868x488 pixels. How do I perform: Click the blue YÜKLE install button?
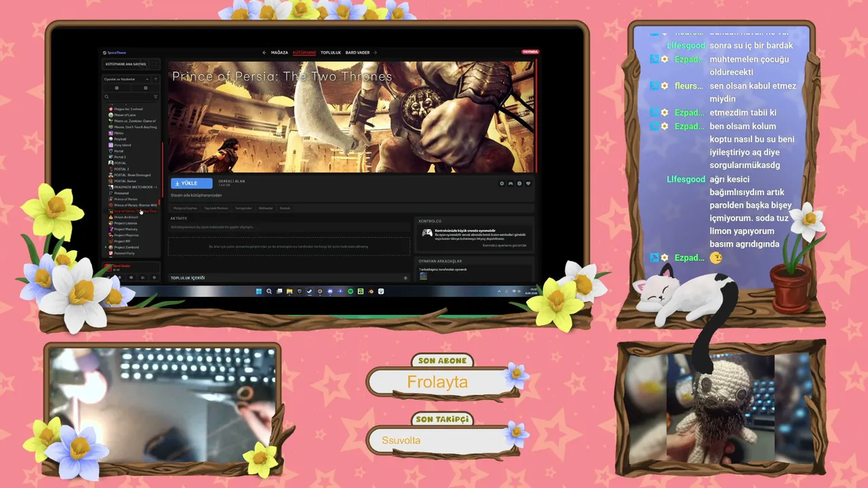coord(192,183)
